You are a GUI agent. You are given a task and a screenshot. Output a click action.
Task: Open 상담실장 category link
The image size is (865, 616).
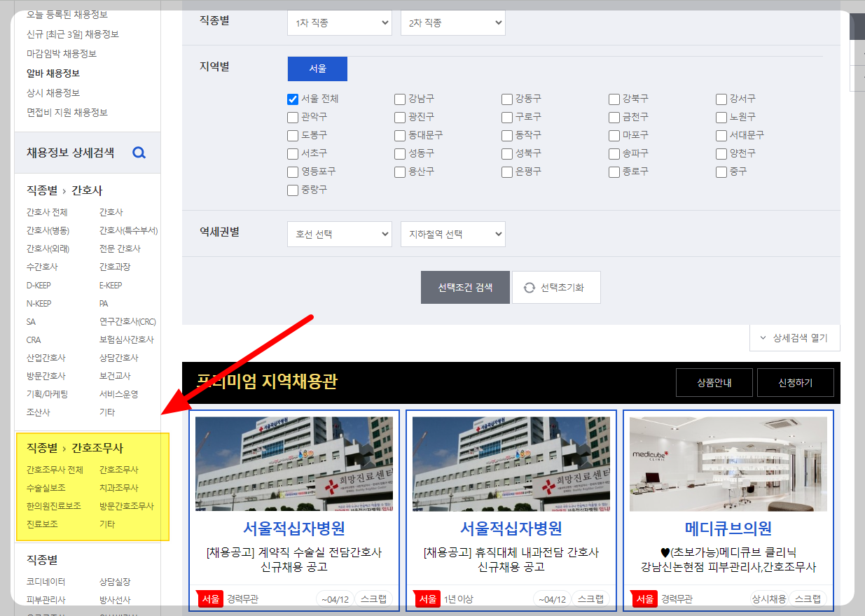point(115,582)
